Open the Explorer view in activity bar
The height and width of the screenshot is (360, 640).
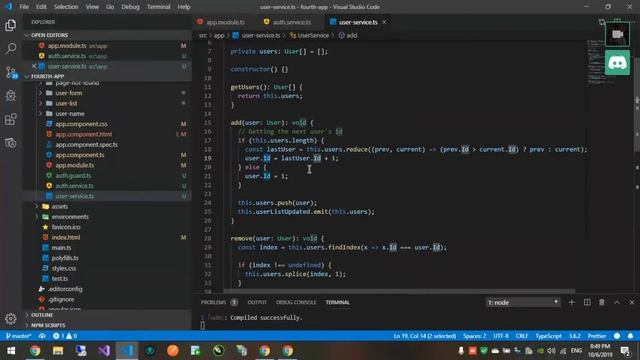(x=11, y=25)
